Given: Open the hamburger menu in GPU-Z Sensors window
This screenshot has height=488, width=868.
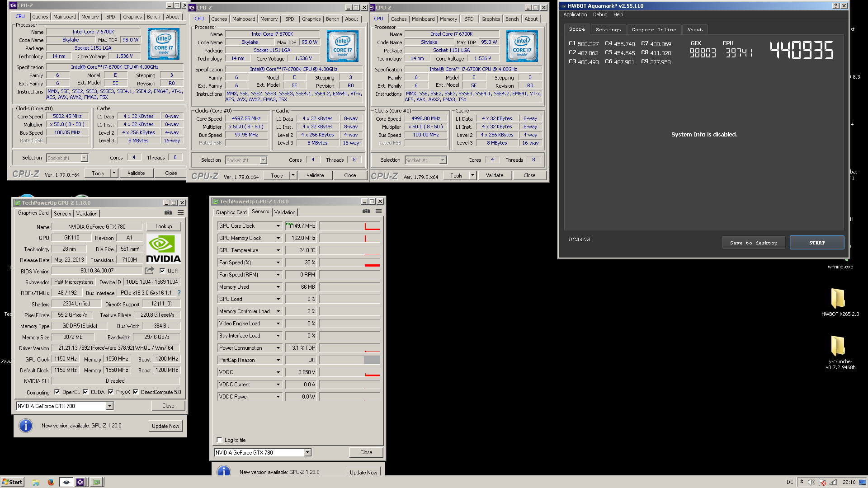Looking at the screenshot, I should (x=378, y=211).
